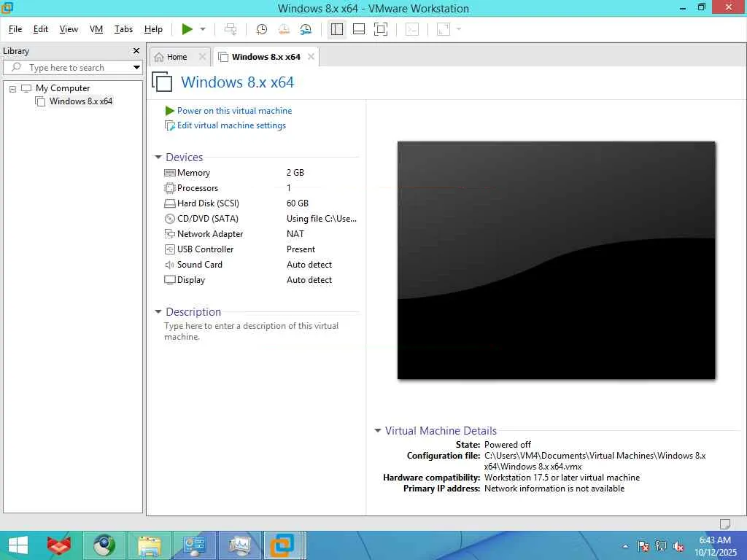Collapse the Devices section
Image resolution: width=747 pixels, height=560 pixels.
tap(158, 157)
